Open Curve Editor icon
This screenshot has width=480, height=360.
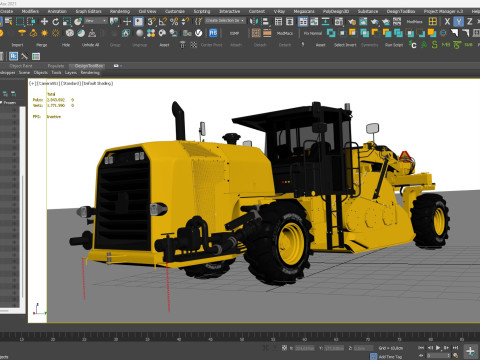pyautogui.click(x=314, y=22)
